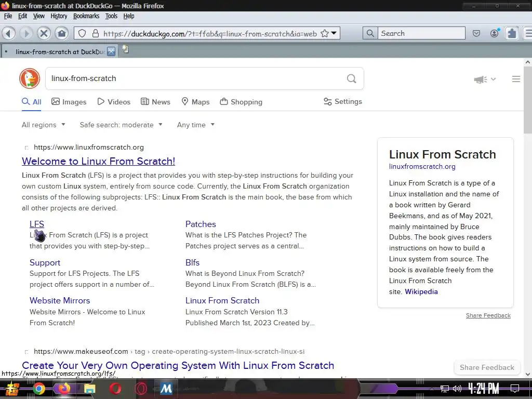Click the https://www.linuxfromscratch.org result URL

88,147
